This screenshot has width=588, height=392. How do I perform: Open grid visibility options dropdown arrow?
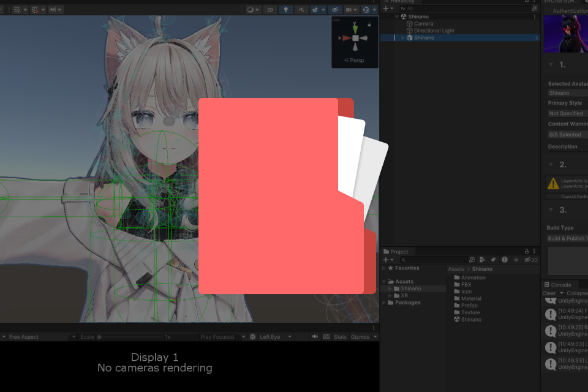(26, 10)
